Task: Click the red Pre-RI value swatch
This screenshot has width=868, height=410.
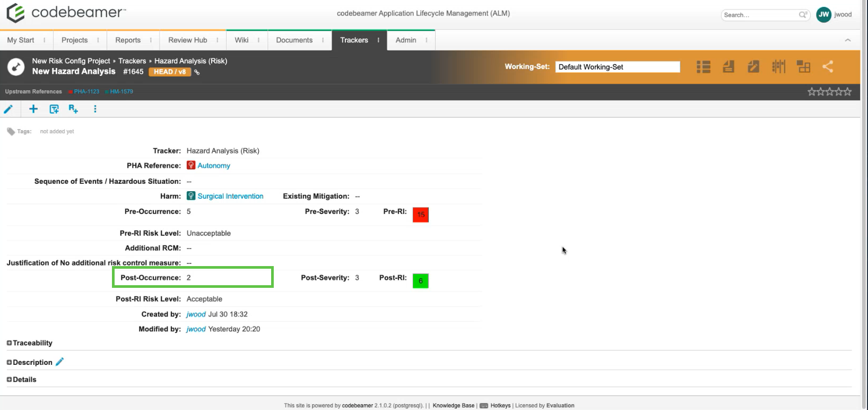Action: (x=420, y=215)
